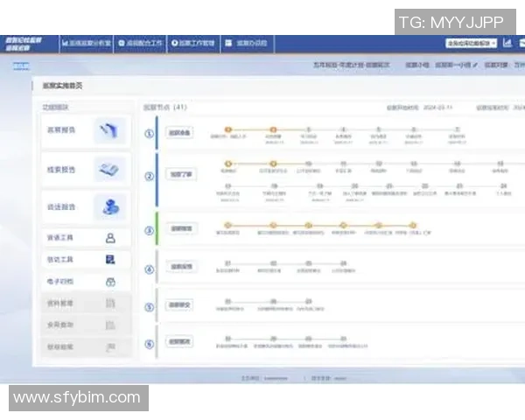Image resolution: width=525 pixels, height=420 pixels.
Task: Click first greyed-out sidebar row icon
Action: (110, 304)
